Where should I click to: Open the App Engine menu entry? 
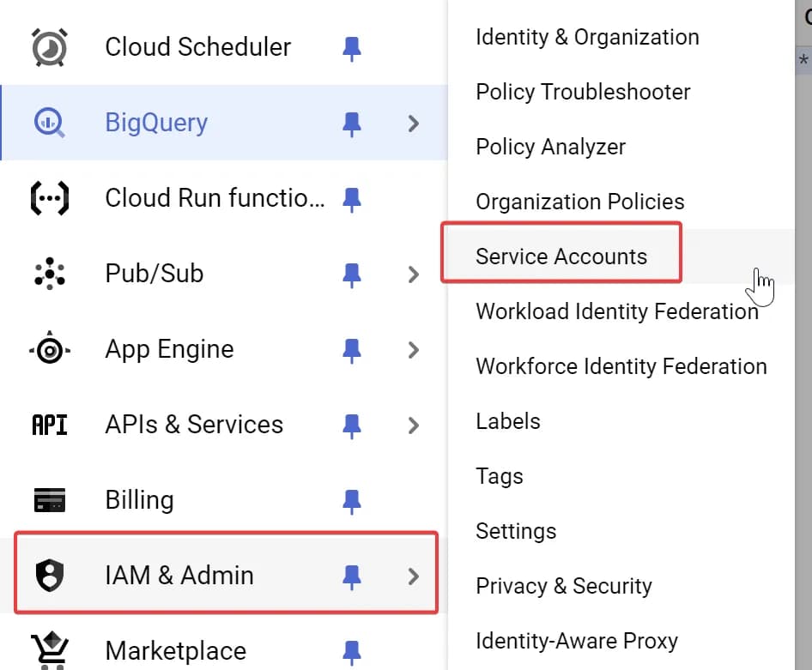coord(224,349)
